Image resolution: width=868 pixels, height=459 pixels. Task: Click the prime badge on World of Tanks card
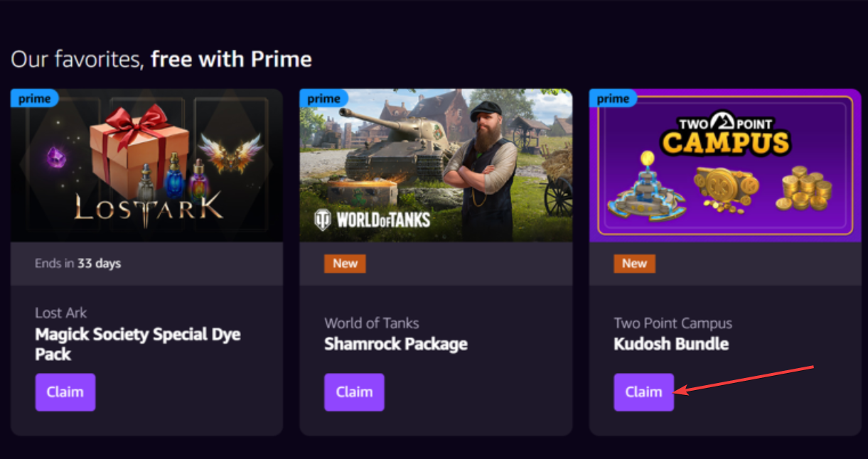click(323, 98)
